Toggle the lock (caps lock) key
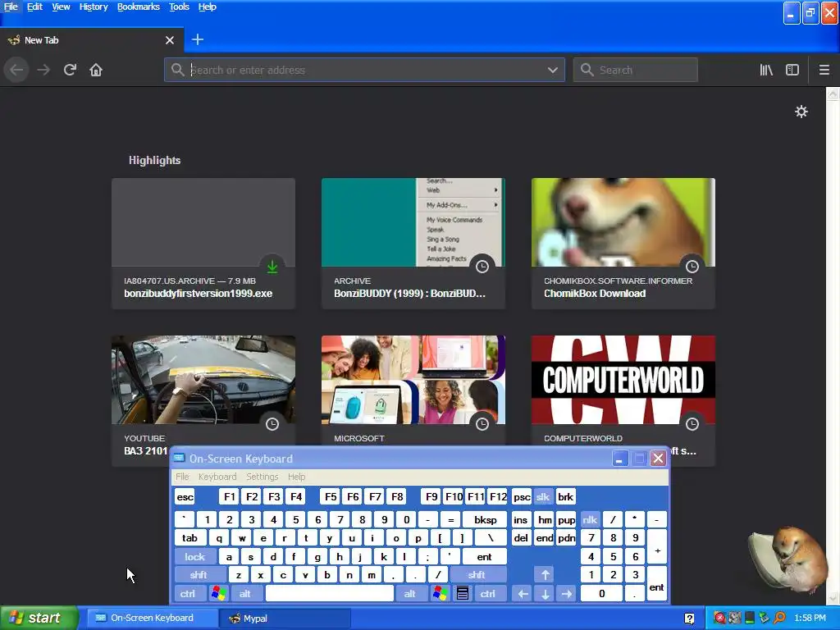This screenshot has width=840, height=630. point(195,557)
